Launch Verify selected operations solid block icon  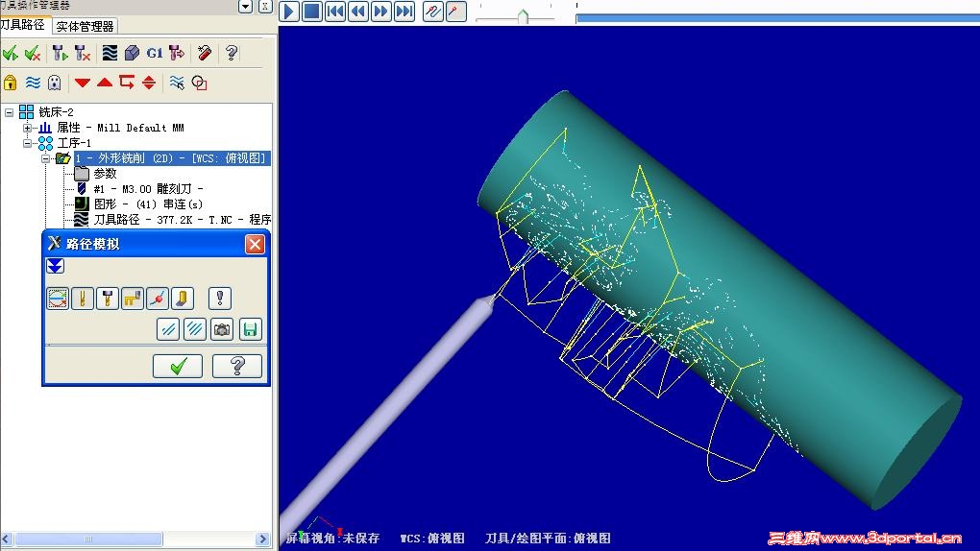tap(132, 53)
